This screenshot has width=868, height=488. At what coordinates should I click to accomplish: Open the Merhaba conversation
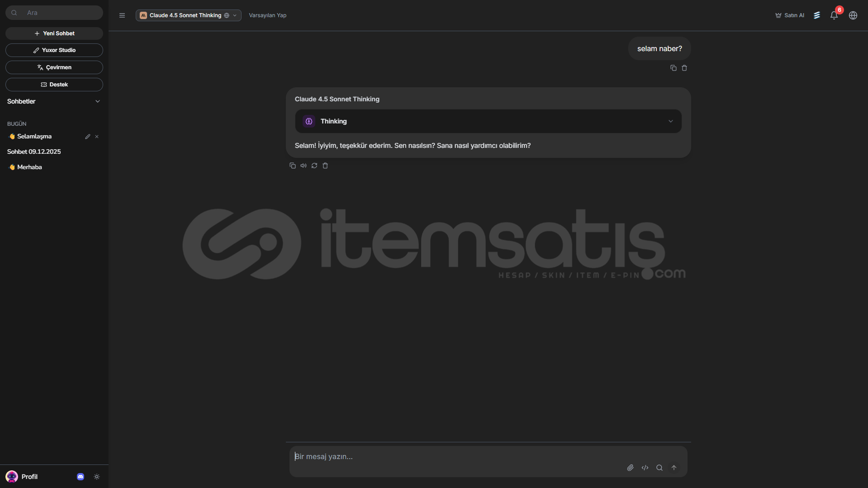pyautogui.click(x=29, y=167)
